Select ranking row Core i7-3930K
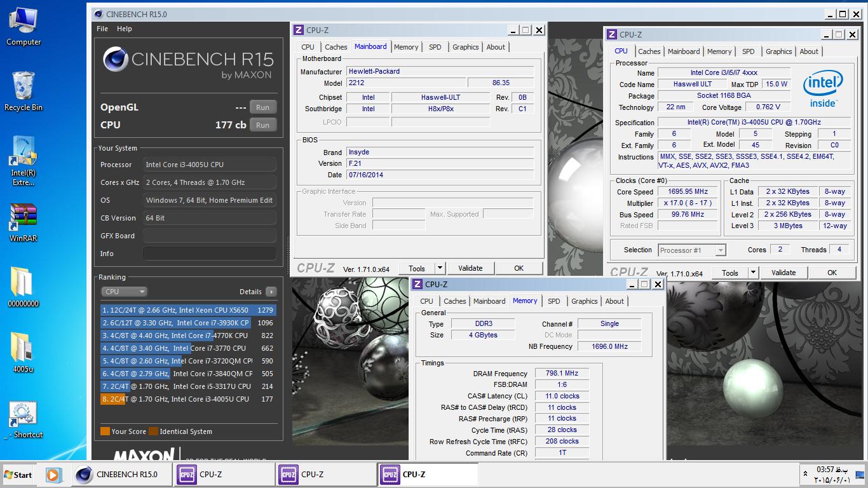Viewport: 868px width, 488px height. (187, 323)
